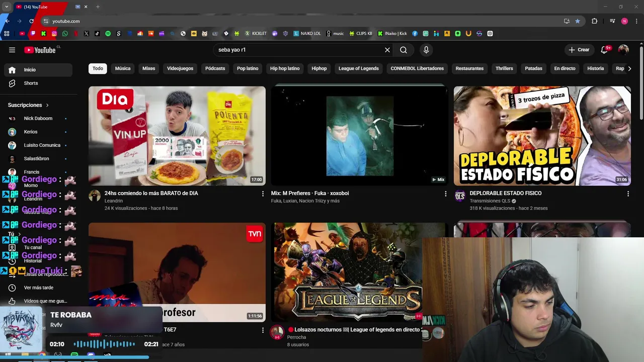Screen dimensions: 644x362
Task: Open the tab search dropdown arrow
Action: point(7,7)
